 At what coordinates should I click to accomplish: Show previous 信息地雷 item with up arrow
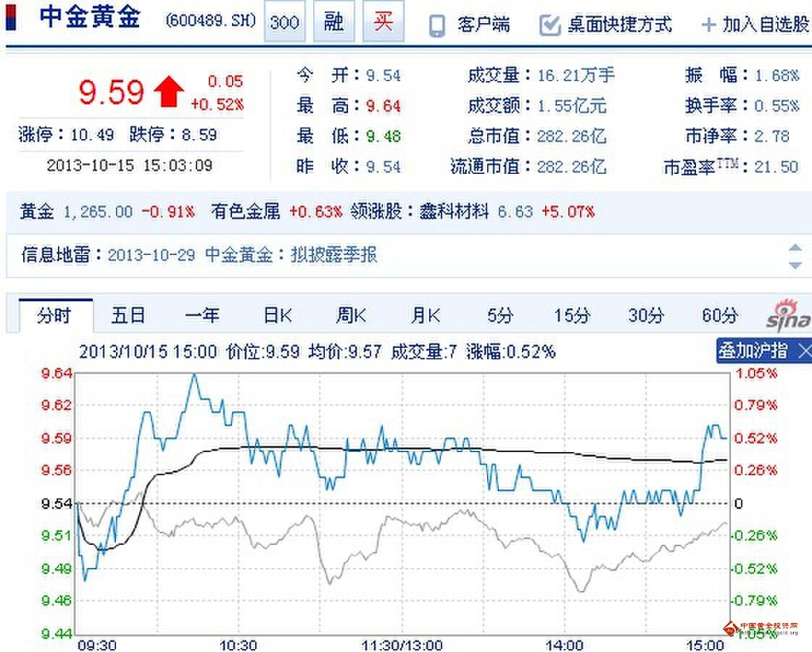795,248
